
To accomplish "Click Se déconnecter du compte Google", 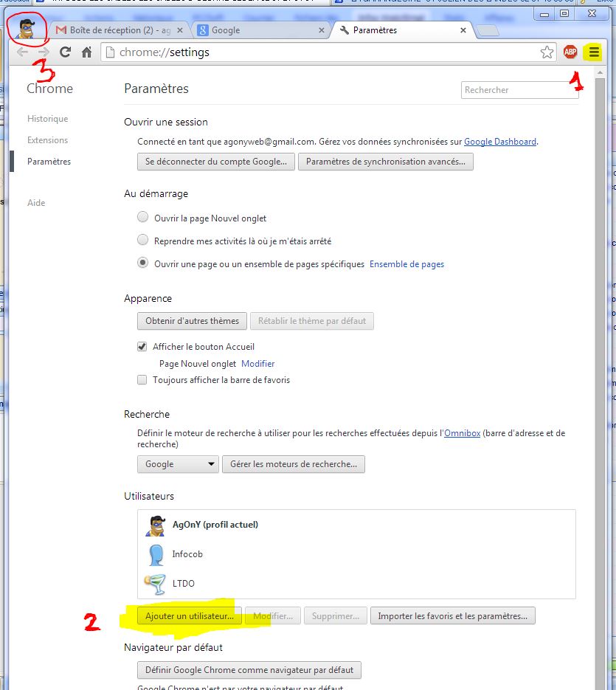I will click(x=216, y=162).
